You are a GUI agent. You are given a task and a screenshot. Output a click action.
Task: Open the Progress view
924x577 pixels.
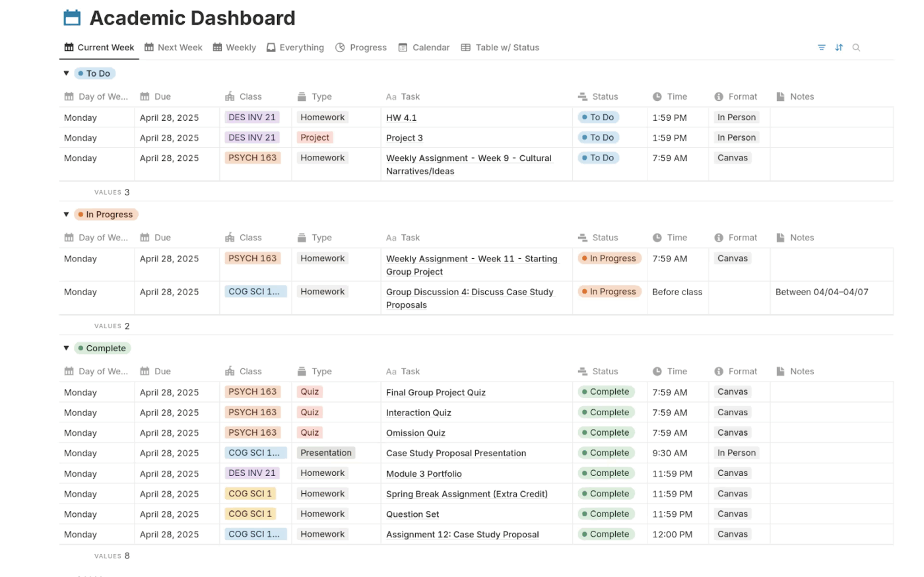[368, 47]
